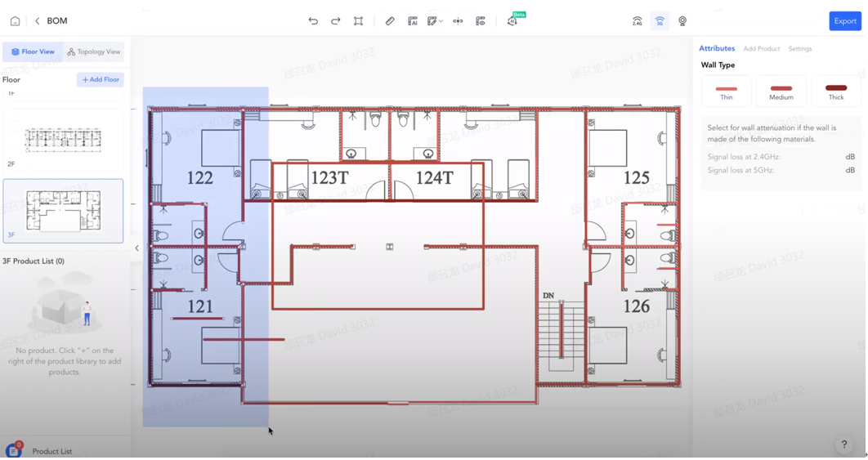Select the fit-to-frame crop icon
This screenshot has width=868, height=460.
click(358, 21)
